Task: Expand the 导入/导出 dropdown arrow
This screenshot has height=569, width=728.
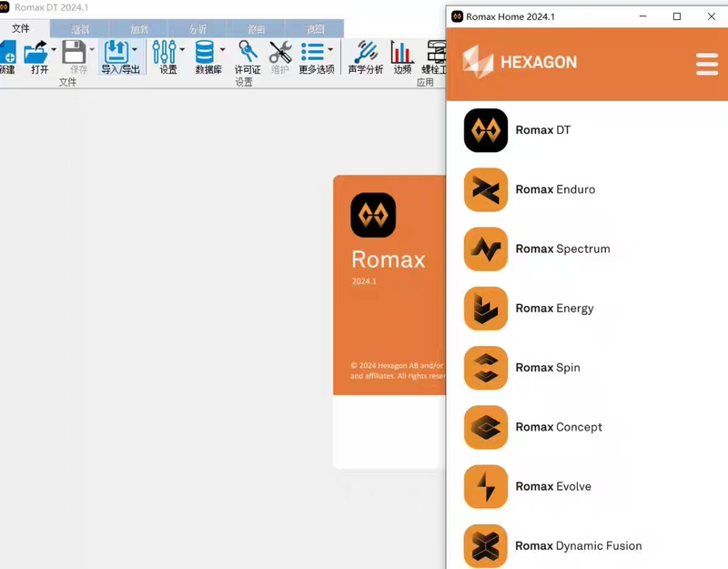Action: point(135,49)
